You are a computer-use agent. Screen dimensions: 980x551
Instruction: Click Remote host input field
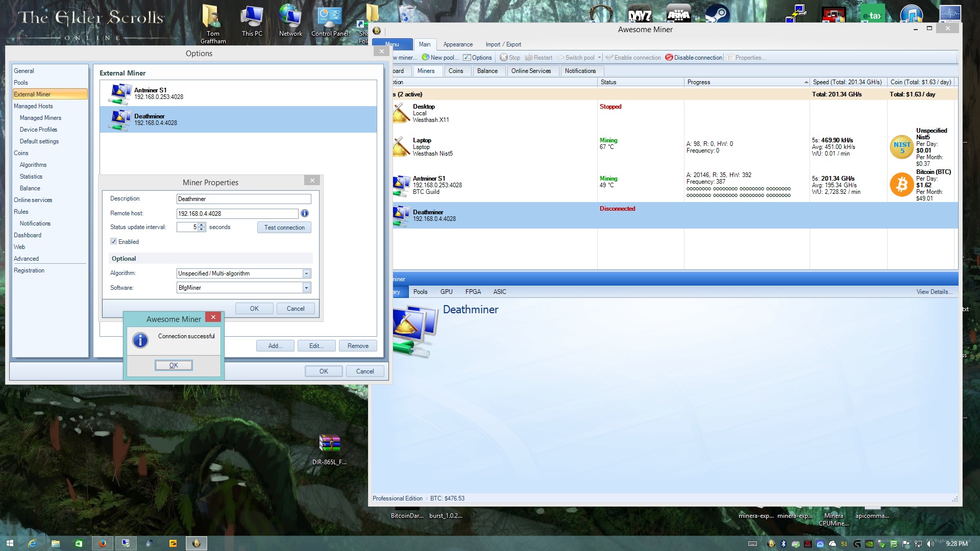point(237,214)
